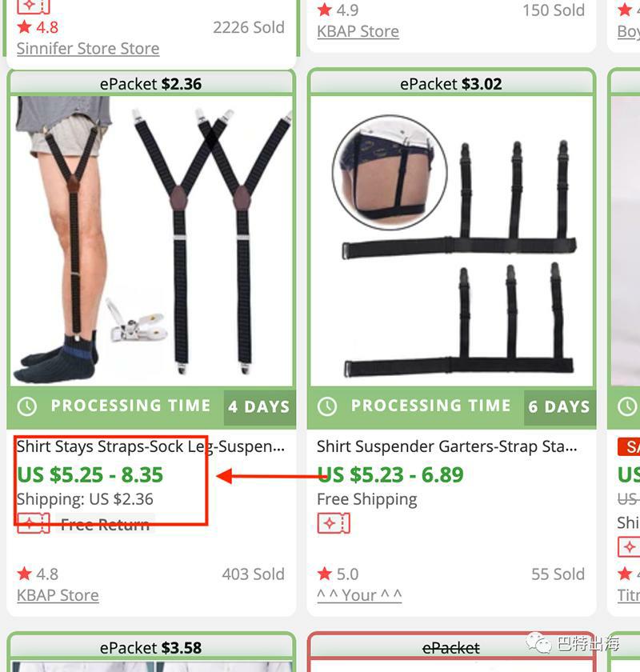Open Shirt Suspender Garters-Strap Sta... product title
This screenshot has height=672, width=640.
click(447, 446)
